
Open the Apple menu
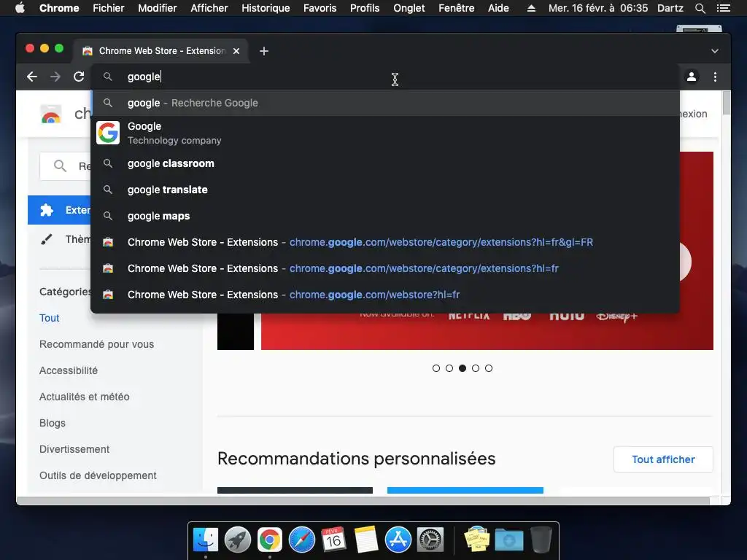coord(20,8)
